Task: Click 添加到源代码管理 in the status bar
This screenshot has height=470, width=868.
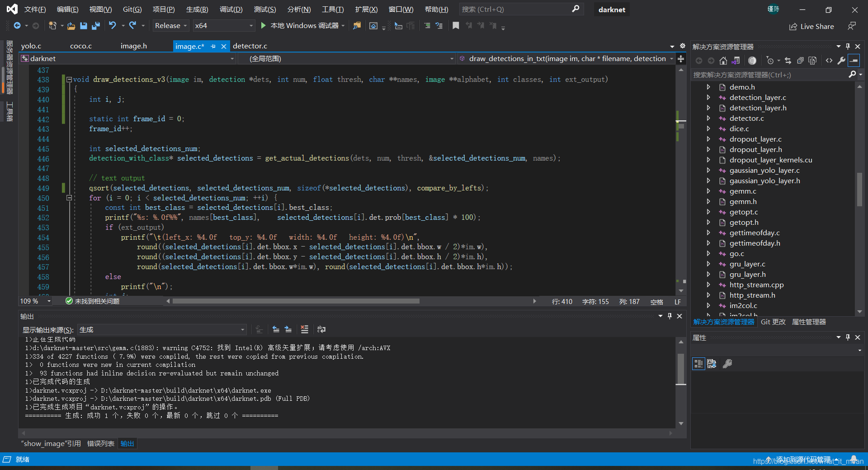Action: (x=803, y=460)
